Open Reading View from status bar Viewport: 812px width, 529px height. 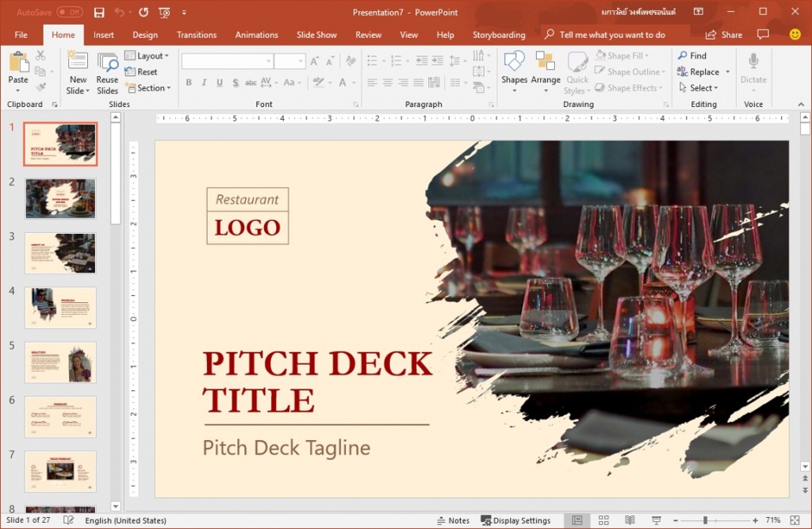click(630, 520)
